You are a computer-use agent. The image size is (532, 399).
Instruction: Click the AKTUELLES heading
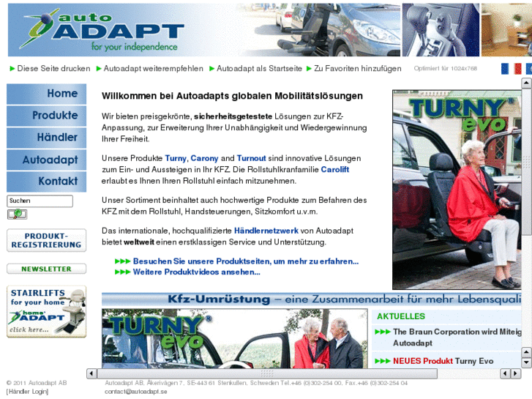tap(401, 316)
